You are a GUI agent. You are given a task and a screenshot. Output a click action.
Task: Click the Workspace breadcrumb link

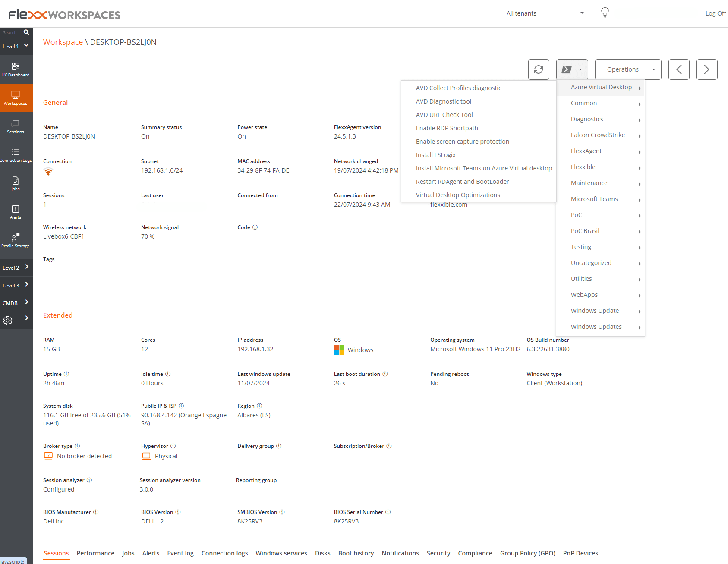[63, 42]
